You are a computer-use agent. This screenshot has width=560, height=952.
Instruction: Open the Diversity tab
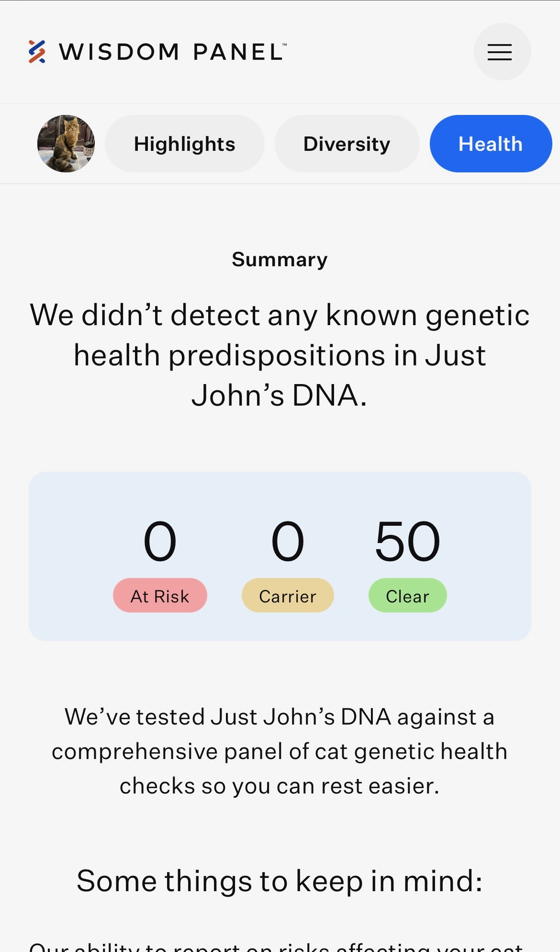pyautogui.click(x=347, y=144)
